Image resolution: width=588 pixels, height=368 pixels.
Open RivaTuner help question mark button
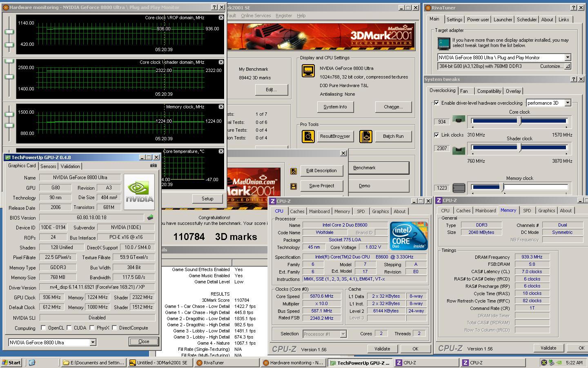(x=574, y=7)
